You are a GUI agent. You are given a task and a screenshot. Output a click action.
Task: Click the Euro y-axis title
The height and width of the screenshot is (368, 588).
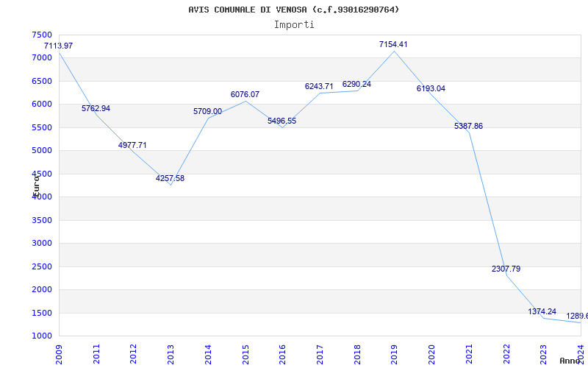click(x=35, y=184)
